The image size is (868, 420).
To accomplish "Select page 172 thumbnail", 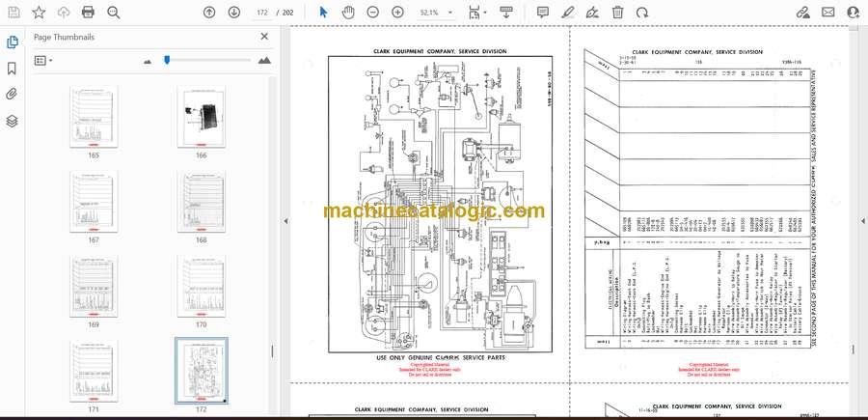I will (x=201, y=371).
